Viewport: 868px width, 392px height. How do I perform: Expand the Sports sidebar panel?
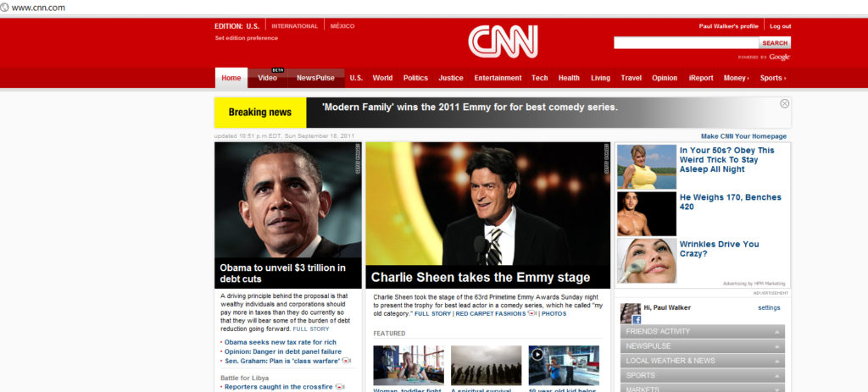pos(703,375)
